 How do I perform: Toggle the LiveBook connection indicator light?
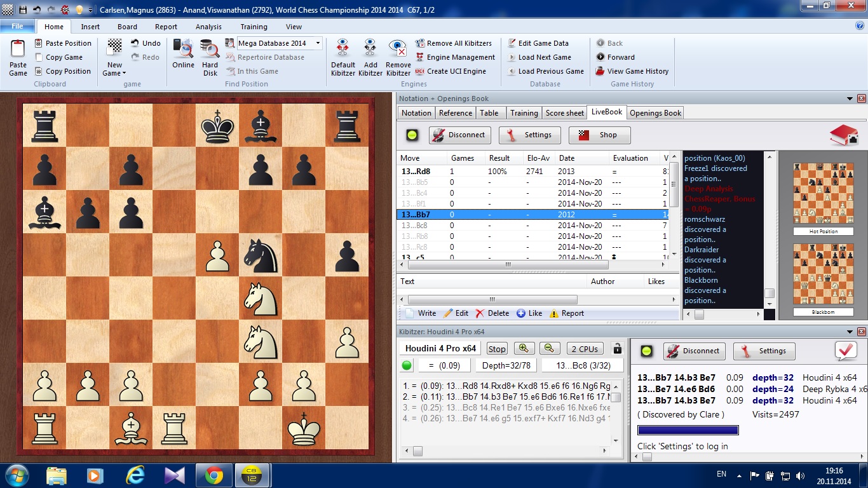pyautogui.click(x=412, y=135)
